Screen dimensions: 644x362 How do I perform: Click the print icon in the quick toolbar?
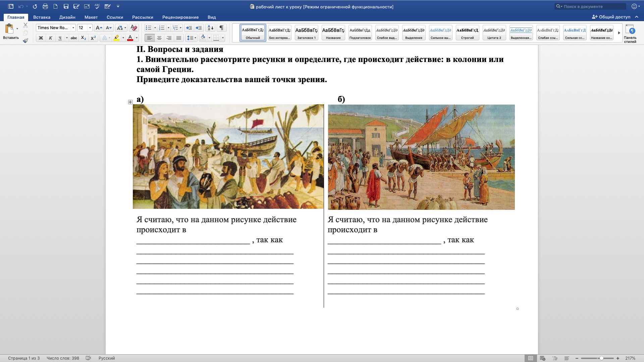click(45, 6)
